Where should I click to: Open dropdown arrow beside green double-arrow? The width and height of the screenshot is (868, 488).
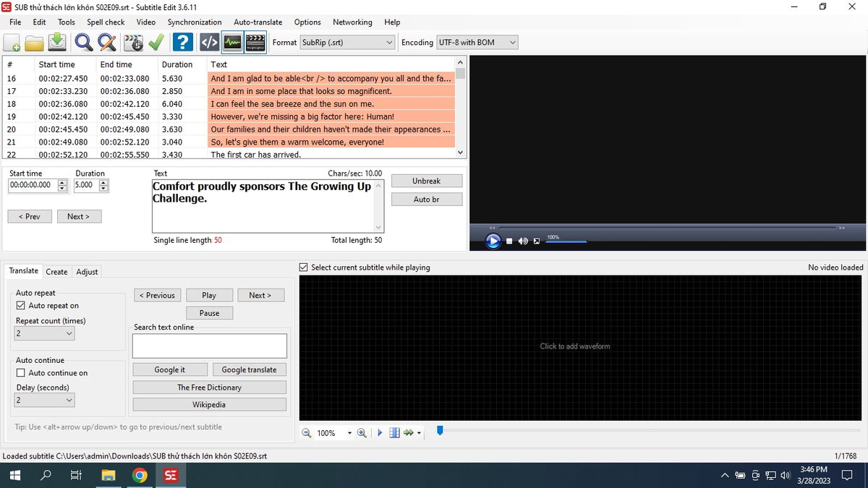point(419,433)
